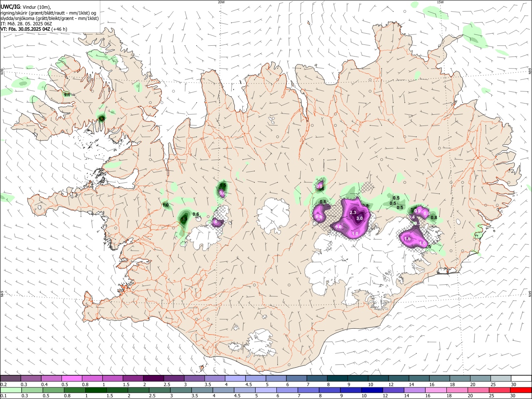Pick the darkest green 1 rain scale swatch
Viewport: 532px width, 399px height.
pyautogui.click(x=96, y=390)
